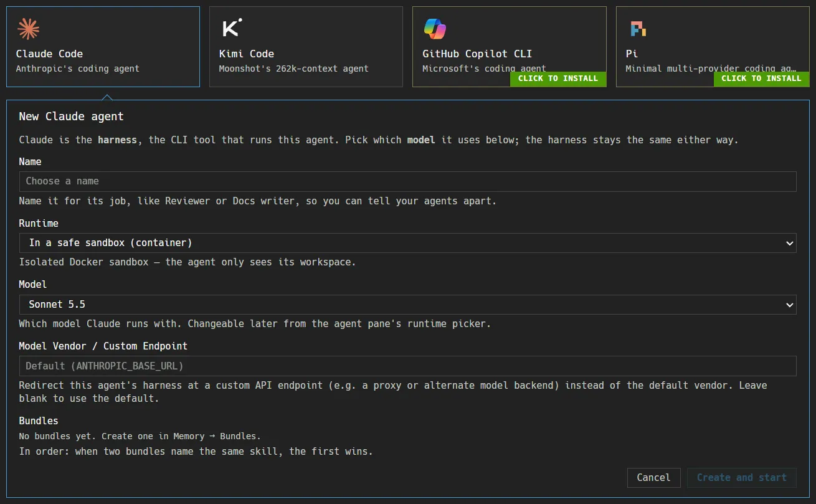Click the Cancel button
The height and width of the screenshot is (504, 816).
coord(653,478)
